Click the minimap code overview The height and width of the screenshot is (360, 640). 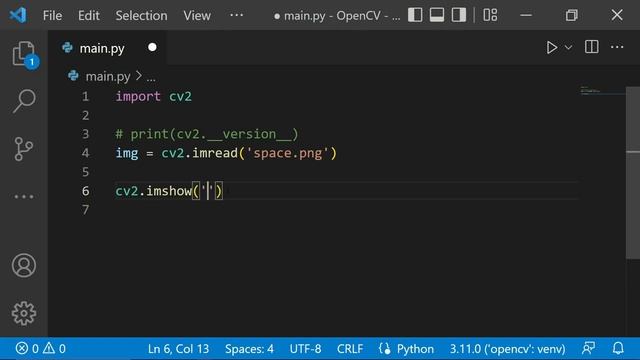click(602, 91)
